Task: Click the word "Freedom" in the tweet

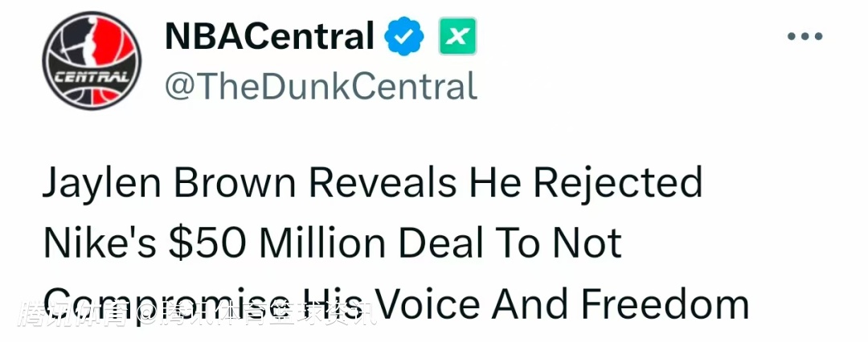Action: [665, 303]
